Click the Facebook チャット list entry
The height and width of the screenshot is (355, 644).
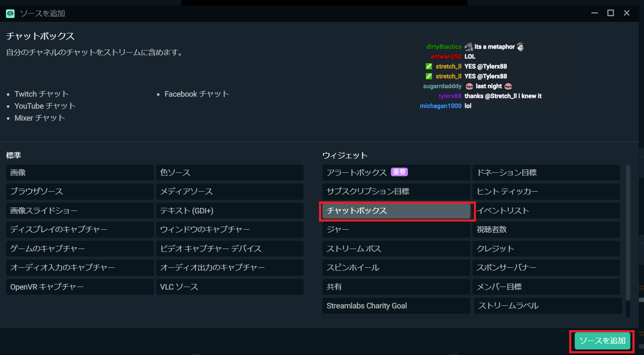pyautogui.click(x=197, y=94)
